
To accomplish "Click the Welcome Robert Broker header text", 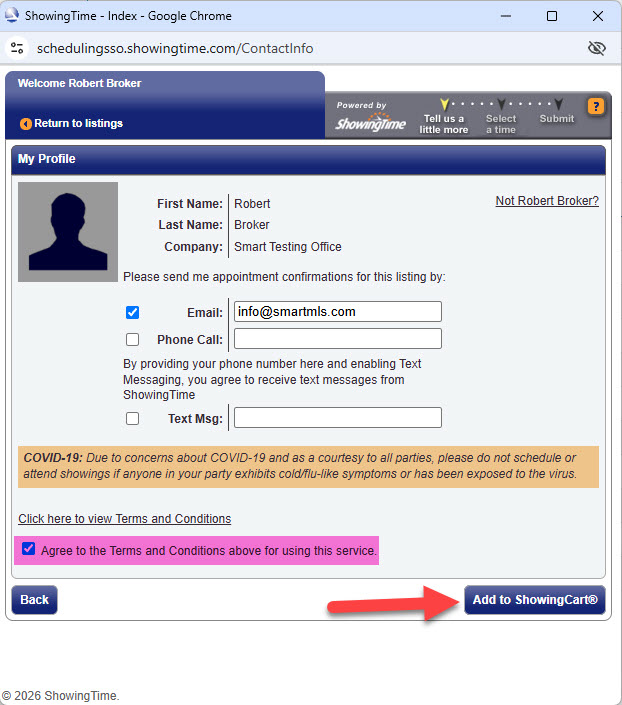I will click(79, 83).
